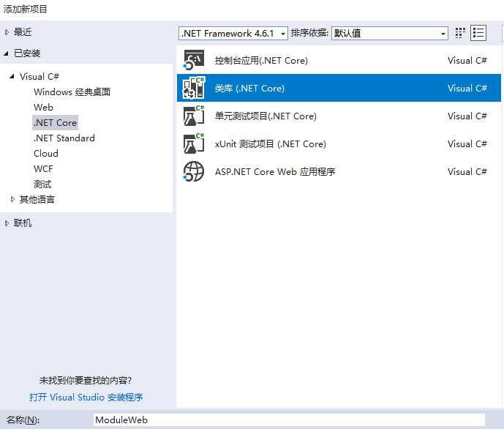Select ASP.NET Core Web 应用程序 template name

[275, 172]
